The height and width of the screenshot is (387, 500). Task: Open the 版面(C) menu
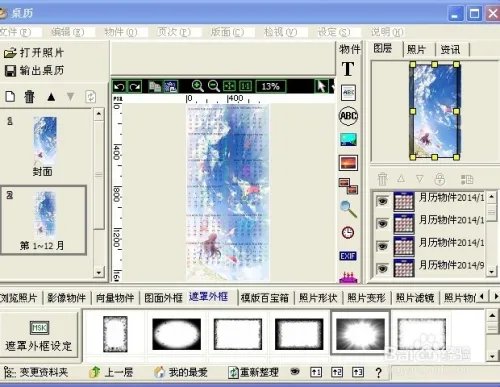pos(227,32)
